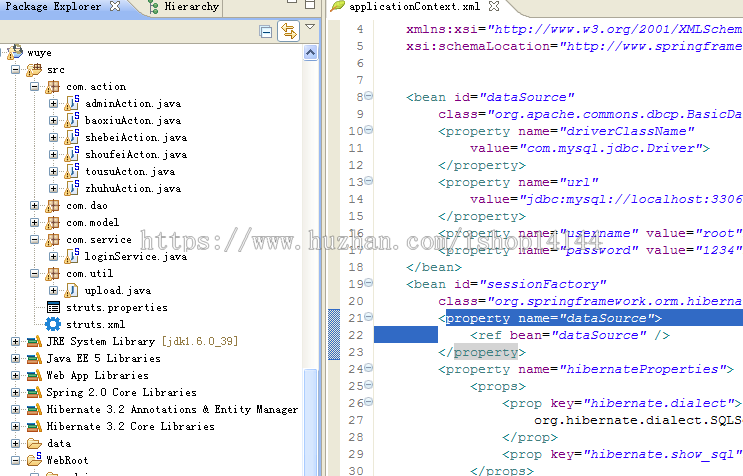Select zhuhuAction.java in the tree
The width and height of the screenshot is (743, 476).
(x=133, y=189)
